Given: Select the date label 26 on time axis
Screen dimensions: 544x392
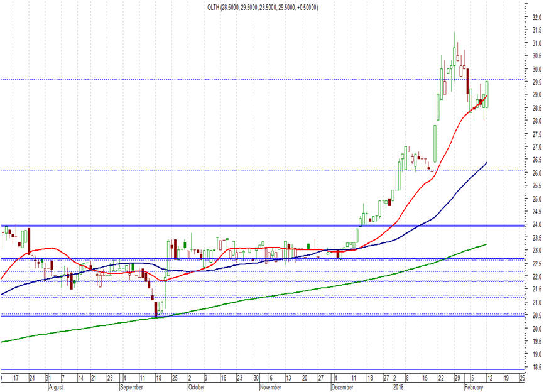Looking at the screenshot, I should (x=522, y=378).
